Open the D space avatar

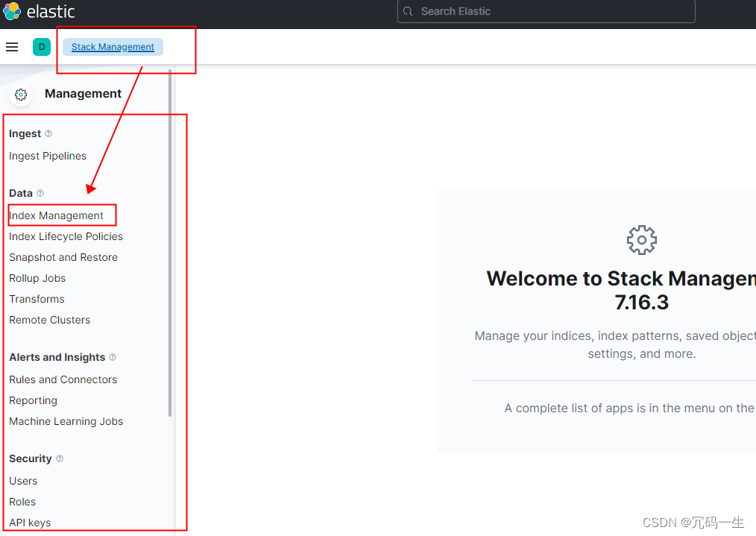click(42, 47)
